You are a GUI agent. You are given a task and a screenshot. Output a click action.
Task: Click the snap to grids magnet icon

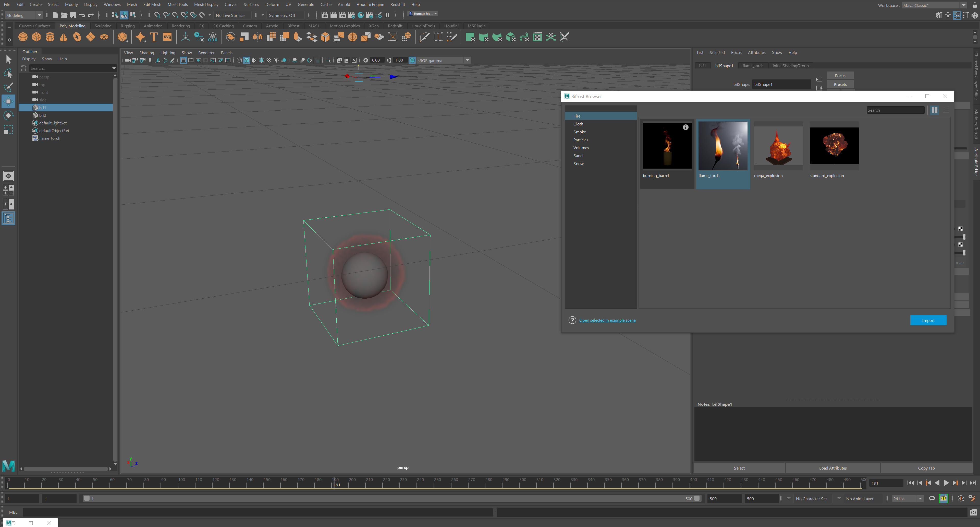click(157, 15)
